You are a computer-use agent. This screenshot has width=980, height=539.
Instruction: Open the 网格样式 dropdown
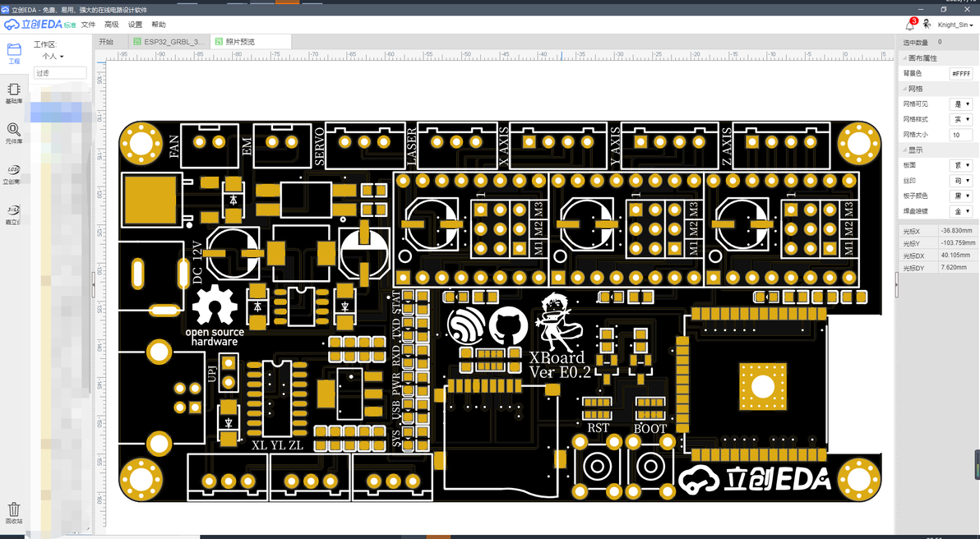960,119
